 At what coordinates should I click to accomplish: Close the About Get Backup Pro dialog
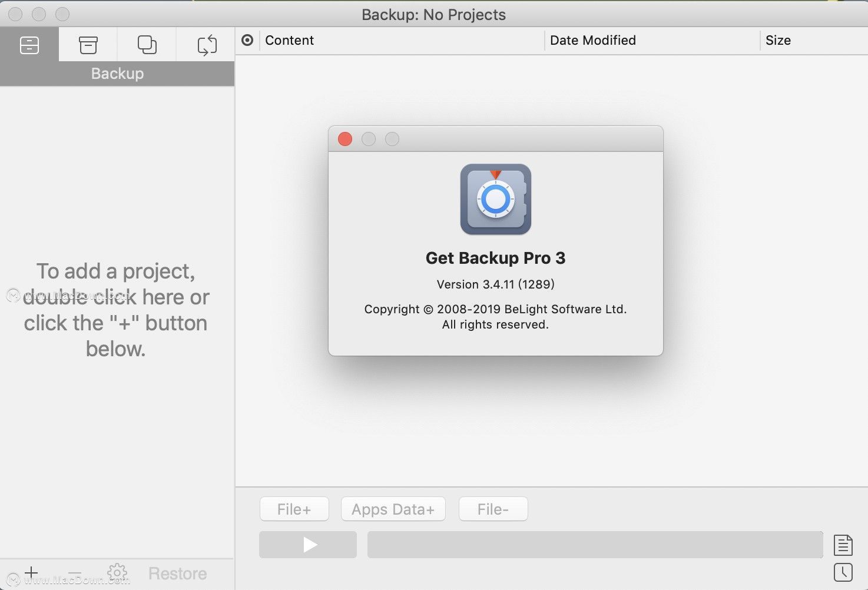(345, 139)
